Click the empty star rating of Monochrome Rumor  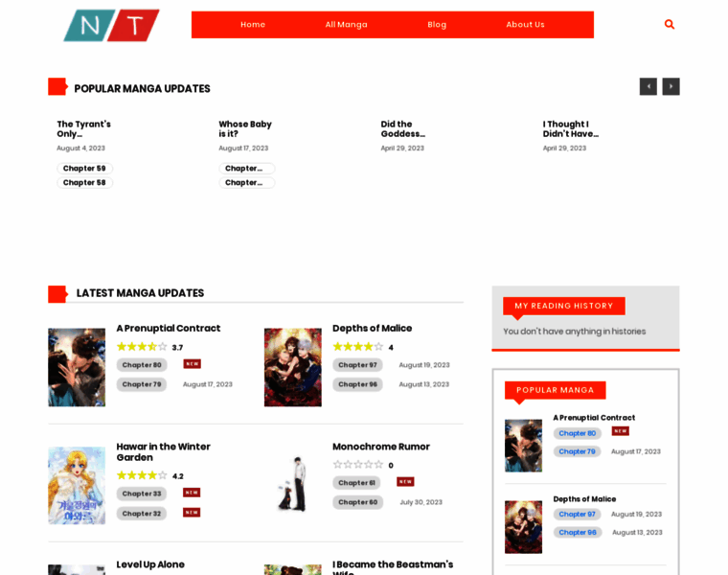pos(358,465)
